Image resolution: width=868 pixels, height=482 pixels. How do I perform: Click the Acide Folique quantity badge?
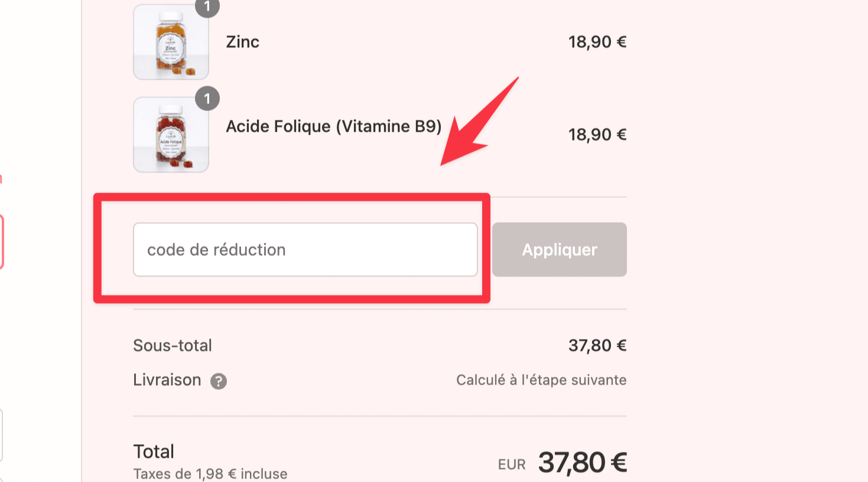pos(207,99)
